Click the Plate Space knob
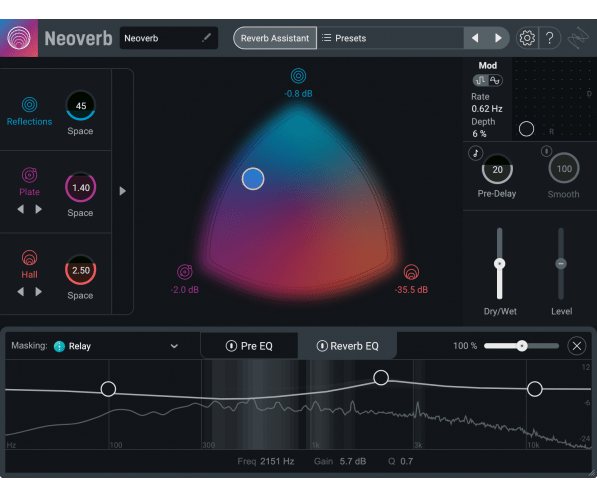Image resolution: width=597 pixels, height=497 pixels. (81, 187)
